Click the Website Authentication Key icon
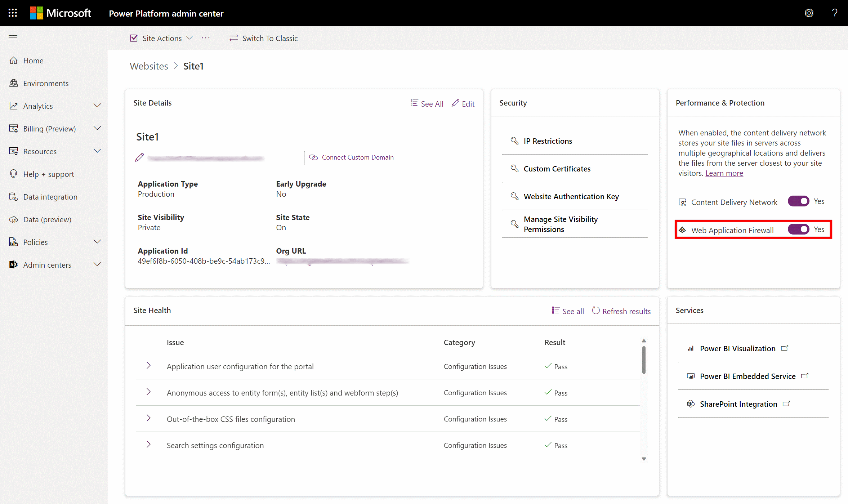This screenshot has height=504, width=848. (514, 196)
